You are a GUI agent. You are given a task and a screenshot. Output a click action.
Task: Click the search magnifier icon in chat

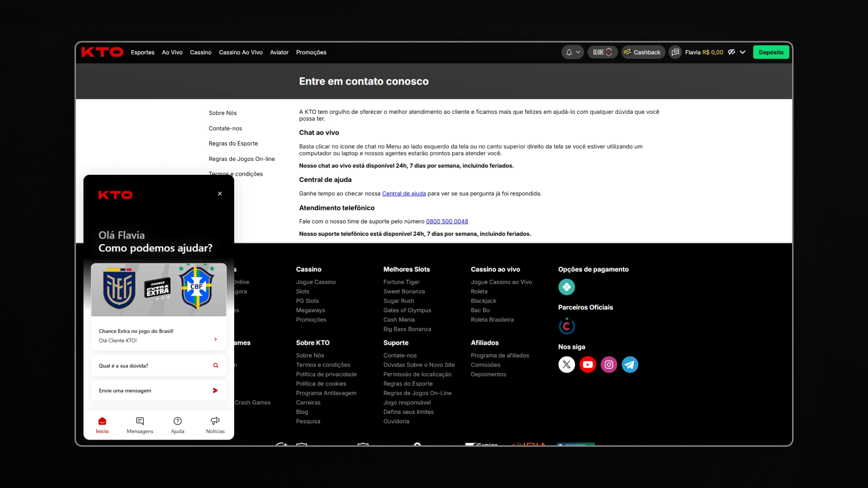(216, 366)
